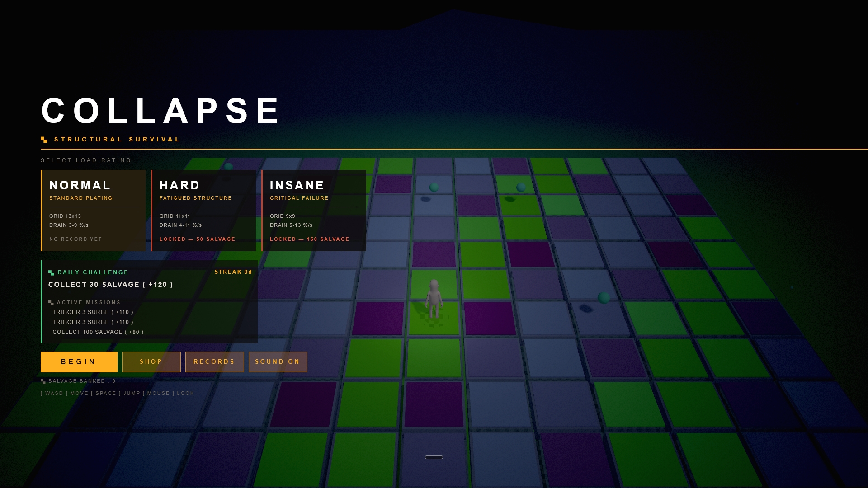The width and height of the screenshot is (868, 488).
Task: Open the RECORDS screen
Action: pyautogui.click(x=215, y=362)
